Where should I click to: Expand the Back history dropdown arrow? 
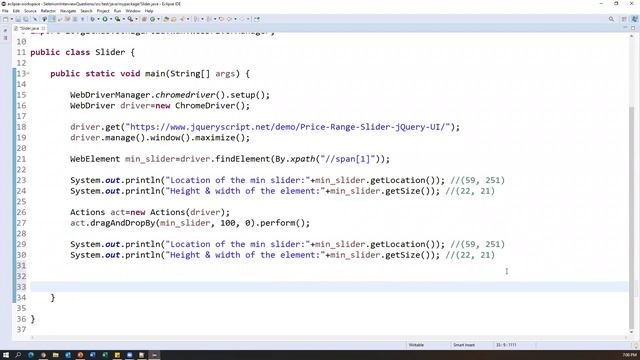pyautogui.click(x=236, y=19)
